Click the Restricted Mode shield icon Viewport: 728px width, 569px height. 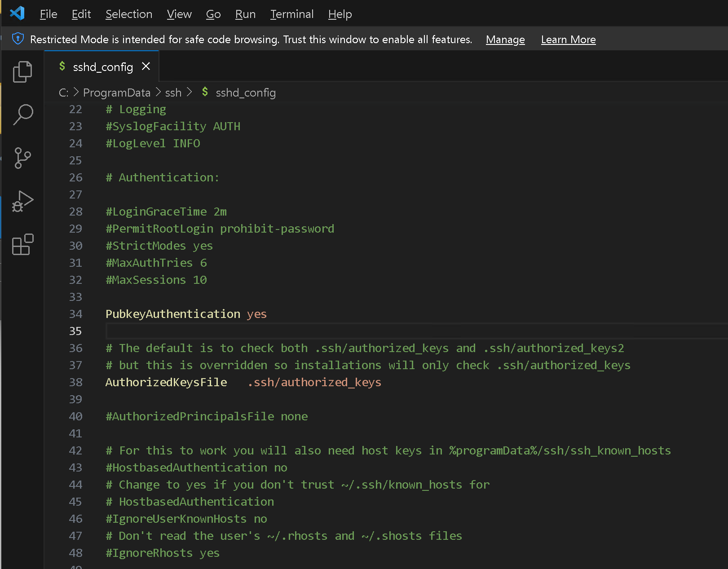click(x=18, y=39)
